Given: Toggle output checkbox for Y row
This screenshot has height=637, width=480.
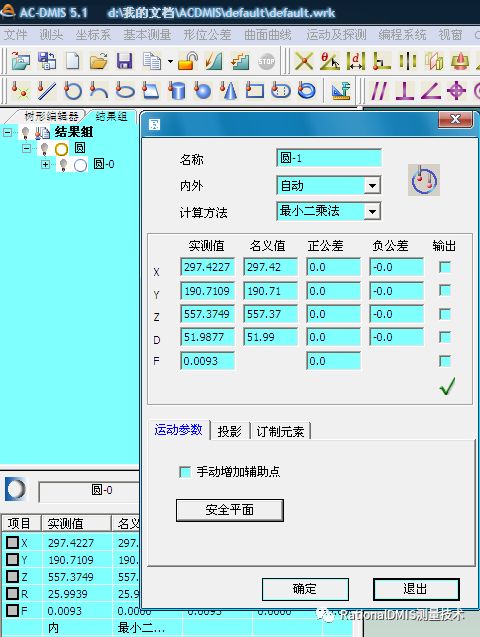Looking at the screenshot, I should 445,290.
